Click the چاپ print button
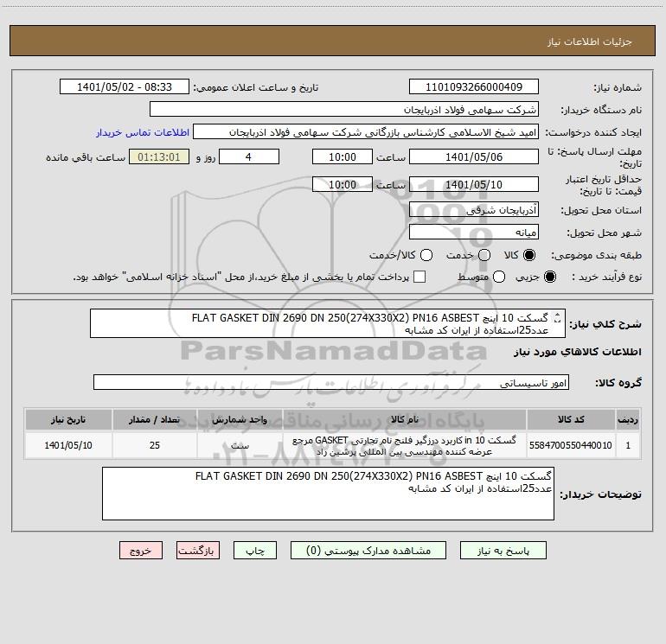This screenshot has width=666, height=644. point(255,551)
